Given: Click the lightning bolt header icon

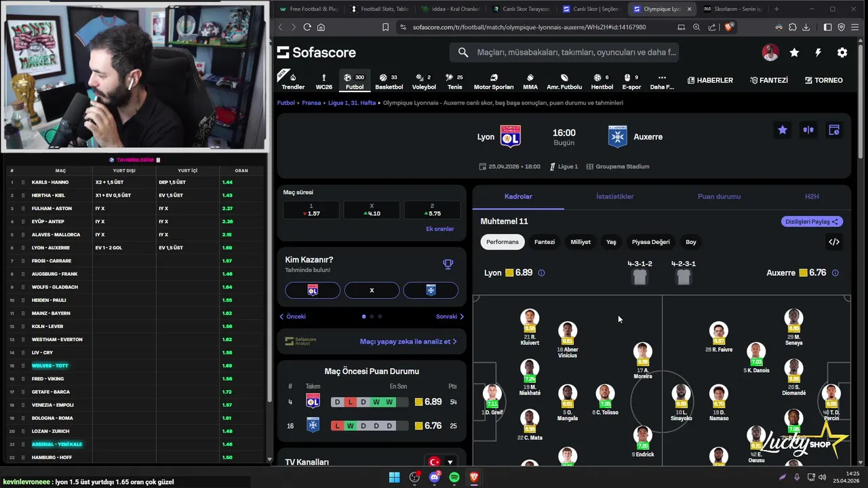Looking at the screenshot, I should tap(818, 52).
